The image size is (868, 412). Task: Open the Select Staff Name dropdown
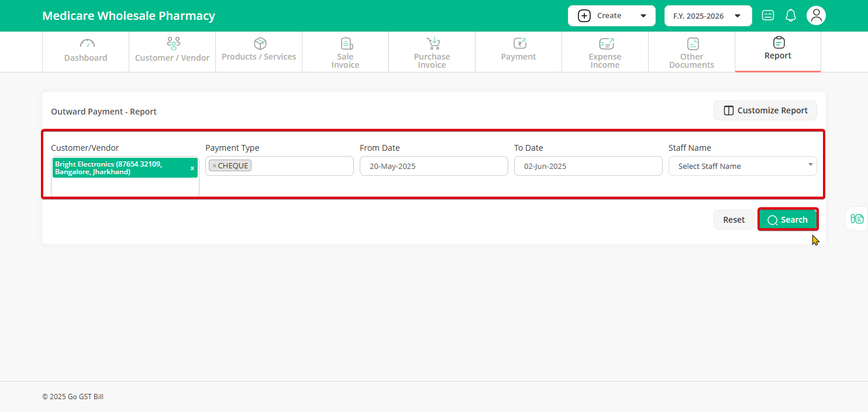pyautogui.click(x=743, y=166)
